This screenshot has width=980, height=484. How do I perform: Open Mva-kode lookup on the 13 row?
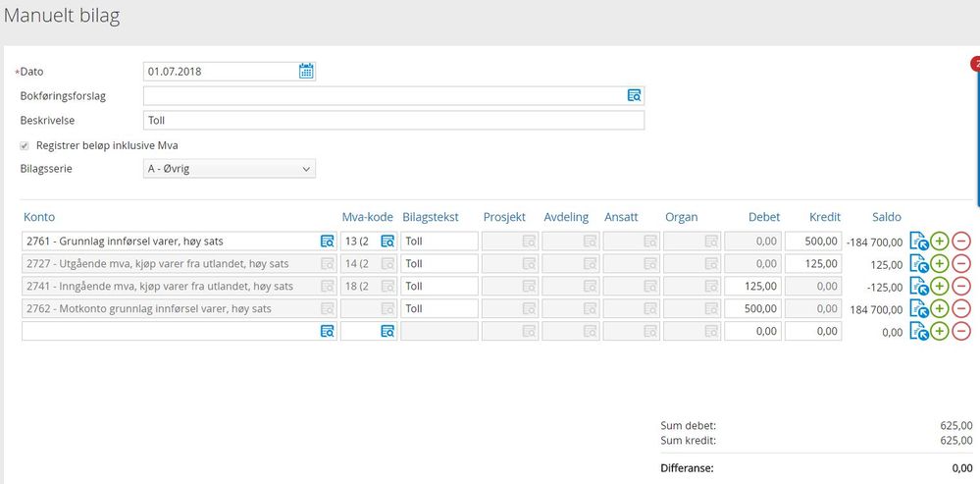coord(387,242)
